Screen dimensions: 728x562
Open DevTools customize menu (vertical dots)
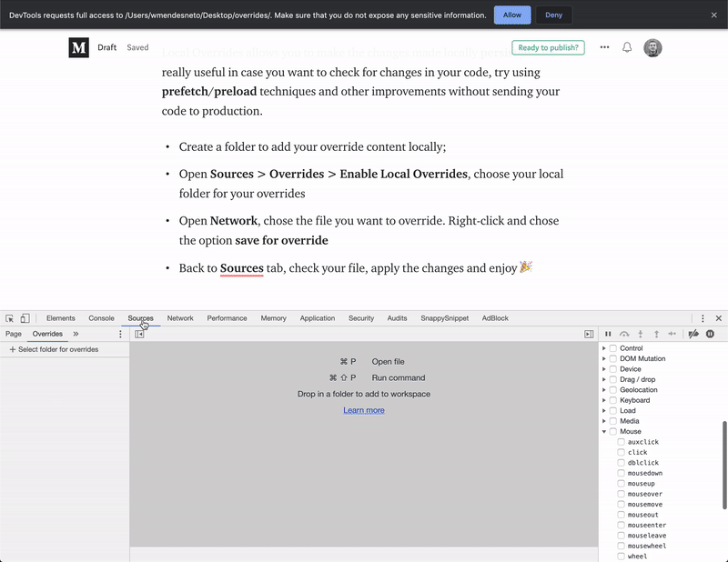click(703, 318)
